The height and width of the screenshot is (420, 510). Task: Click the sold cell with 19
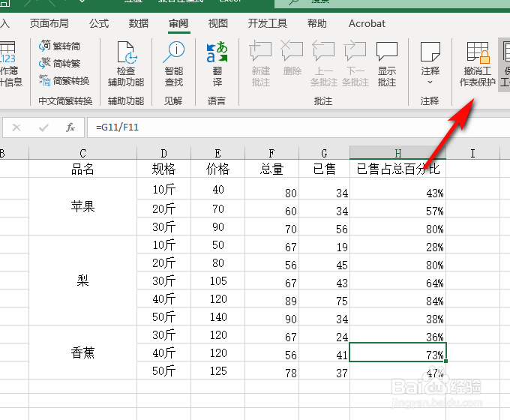[x=324, y=244]
